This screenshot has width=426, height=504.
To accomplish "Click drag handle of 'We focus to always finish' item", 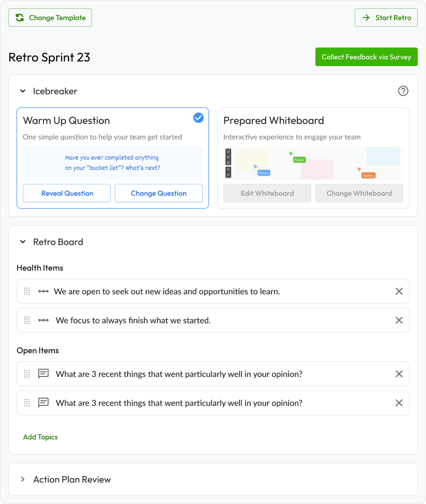I will [27, 320].
